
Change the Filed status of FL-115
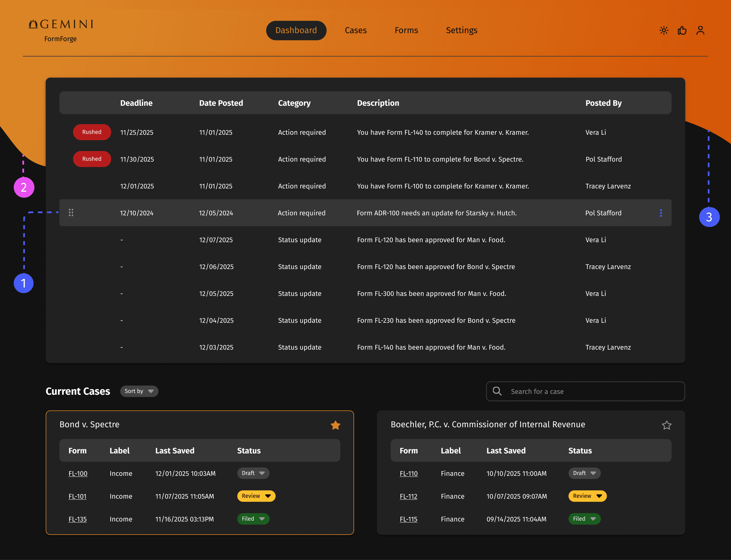coord(584,519)
